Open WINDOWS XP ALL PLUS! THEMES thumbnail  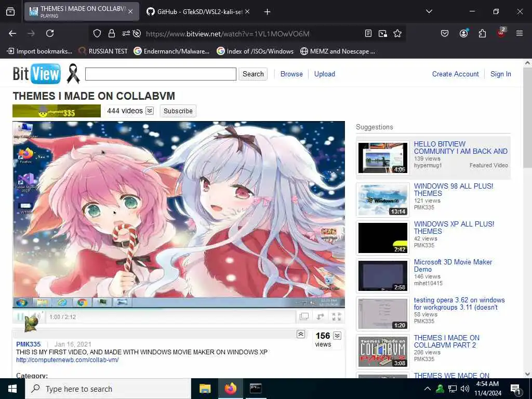click(383, 238)
